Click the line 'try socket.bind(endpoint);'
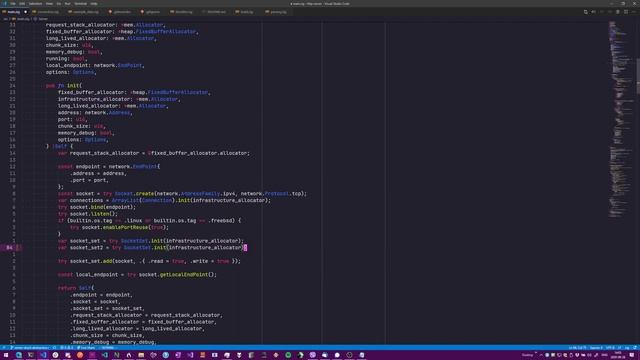The height and width of the screenshot is (360, 640). pyautogui.click(x=97, y=207)
